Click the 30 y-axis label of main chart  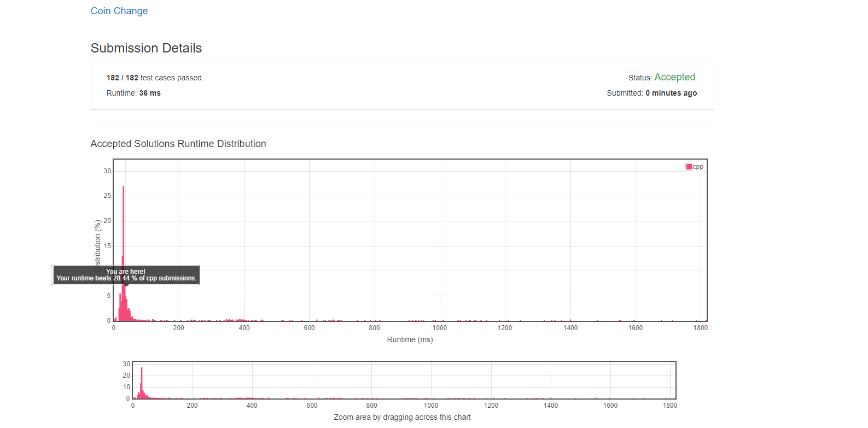107,171
